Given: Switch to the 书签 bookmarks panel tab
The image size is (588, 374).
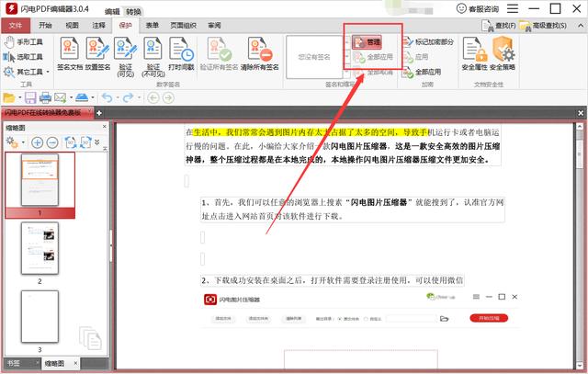Looking at the screenshot, I should pyautogui.click(x=14, y=363).
